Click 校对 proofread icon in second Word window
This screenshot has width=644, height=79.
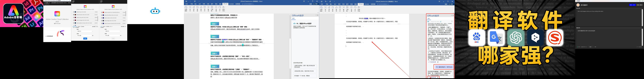click(325, 9)
